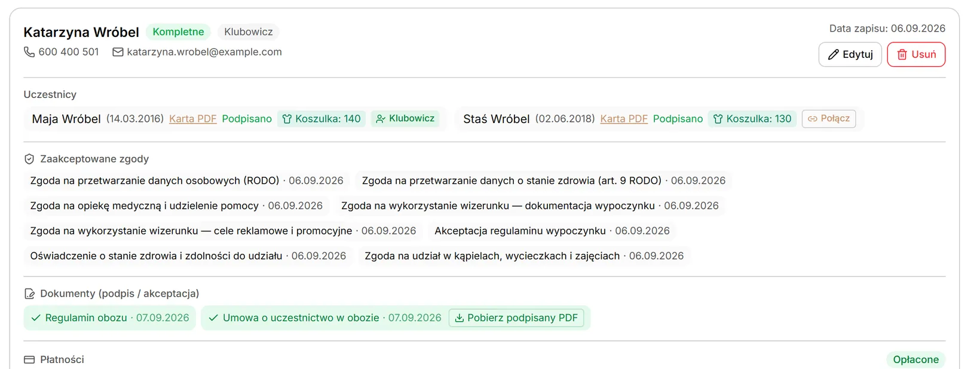
Task: Click wizerunek cele reklamowe i promocyjne chip
Action: click(x=223, y=230)
